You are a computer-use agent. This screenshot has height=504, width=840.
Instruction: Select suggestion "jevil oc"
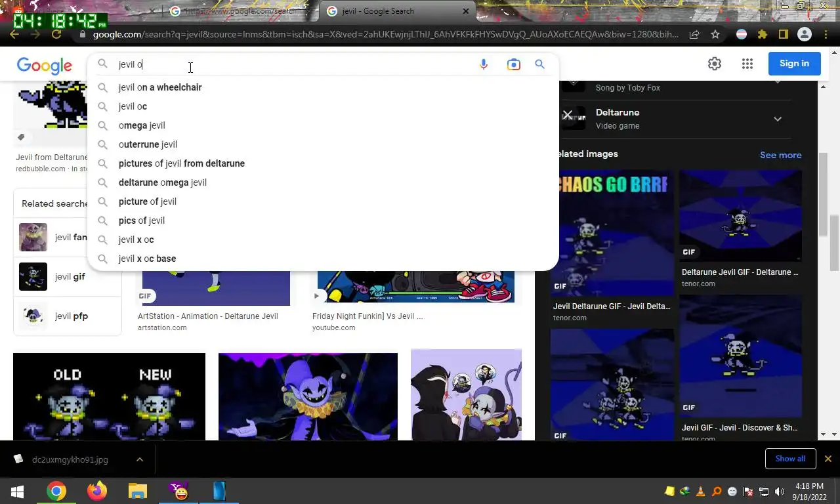point(323,106)
